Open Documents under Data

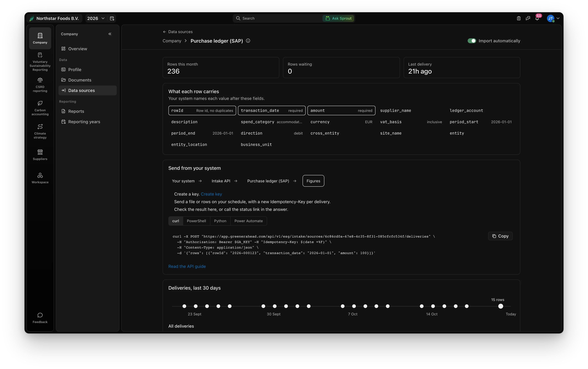click(x=88, y=80)
